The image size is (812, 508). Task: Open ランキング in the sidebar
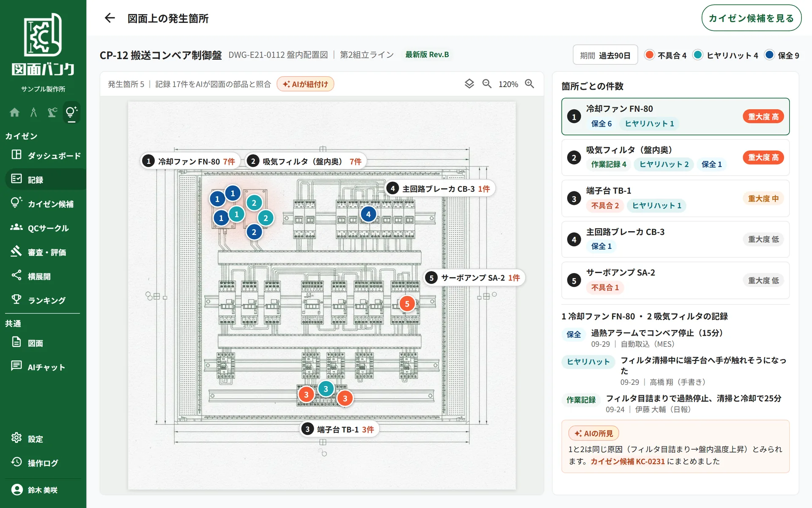(46, 300)
